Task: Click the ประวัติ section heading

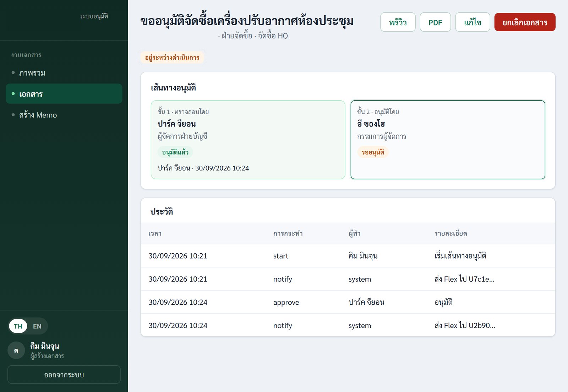Action: [162, 211]
